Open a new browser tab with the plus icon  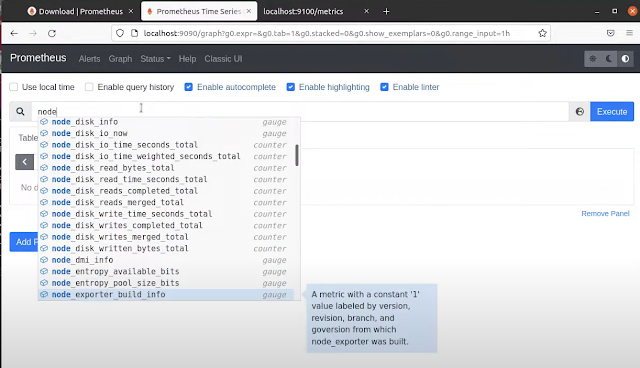point(386,11)
